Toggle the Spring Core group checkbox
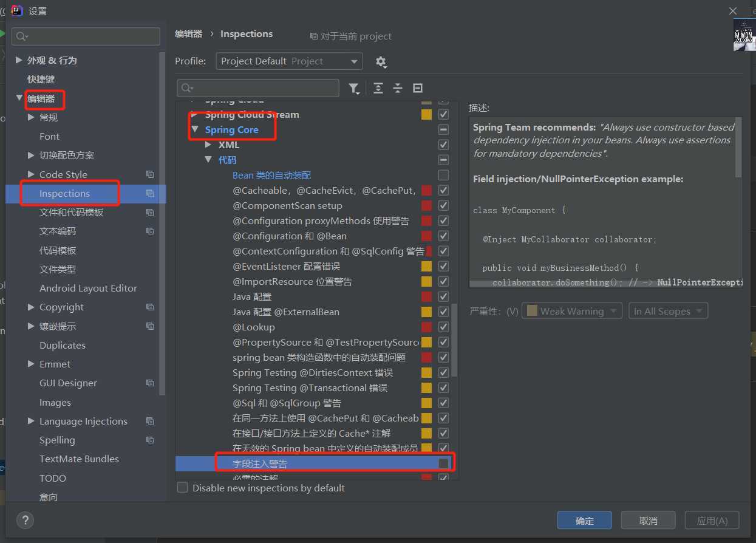This screenshot has width=756, height=543. click(443, 129)
